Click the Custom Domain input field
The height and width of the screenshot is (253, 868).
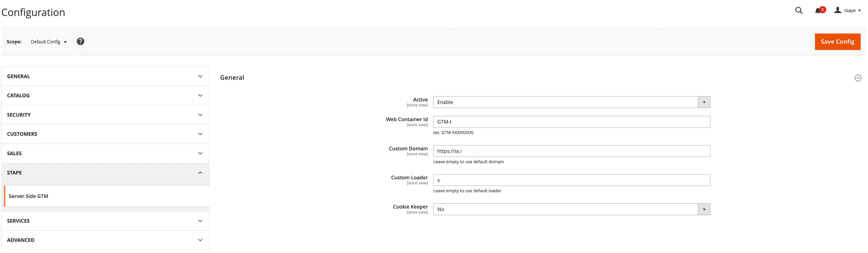pyautogui.click(x=572, y=151)
